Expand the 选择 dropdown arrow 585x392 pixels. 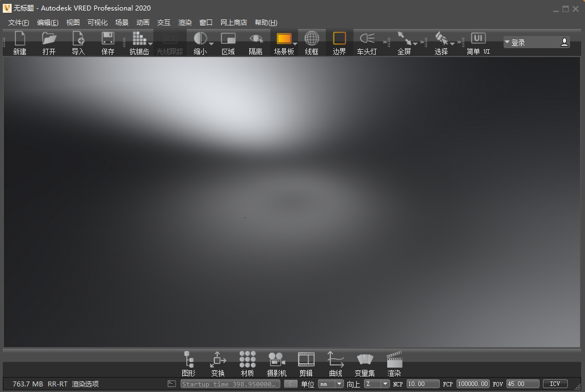coord(452,44)
